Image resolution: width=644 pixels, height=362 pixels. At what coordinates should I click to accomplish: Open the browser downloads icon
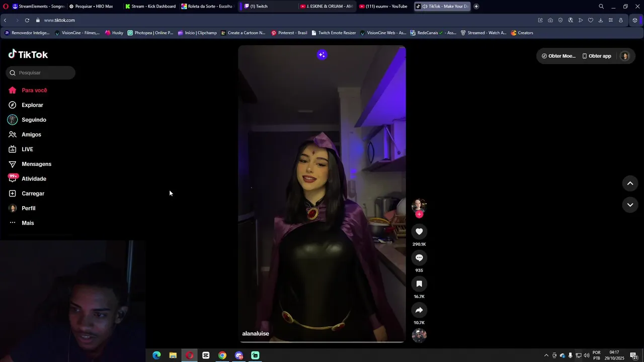(601, 20)
